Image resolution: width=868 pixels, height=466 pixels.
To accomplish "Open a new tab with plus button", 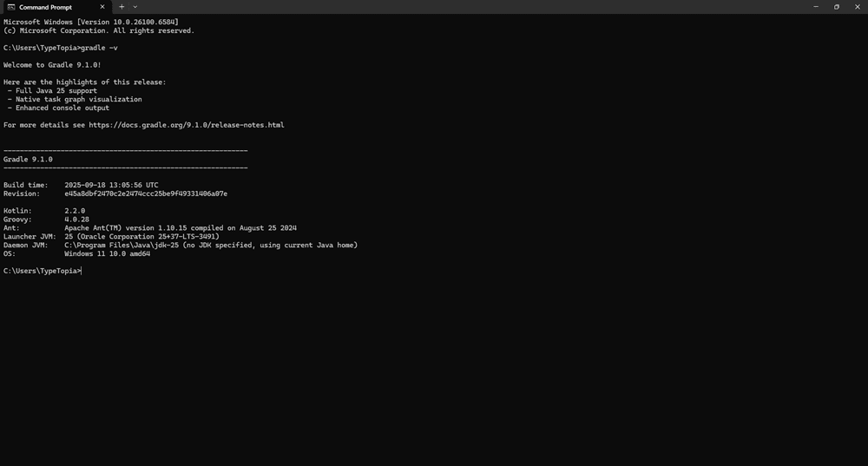I will click(x=122, y=7).
